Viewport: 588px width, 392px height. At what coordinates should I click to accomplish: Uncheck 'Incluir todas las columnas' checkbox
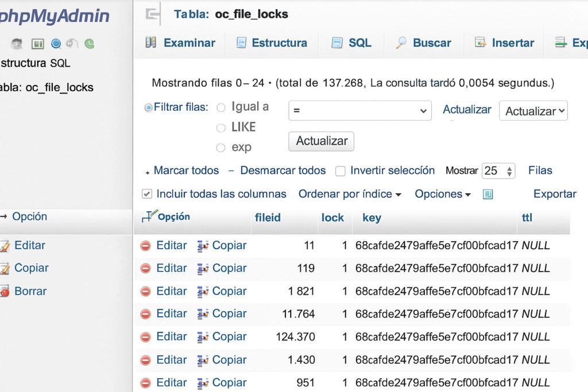click(x=147, y=195)
